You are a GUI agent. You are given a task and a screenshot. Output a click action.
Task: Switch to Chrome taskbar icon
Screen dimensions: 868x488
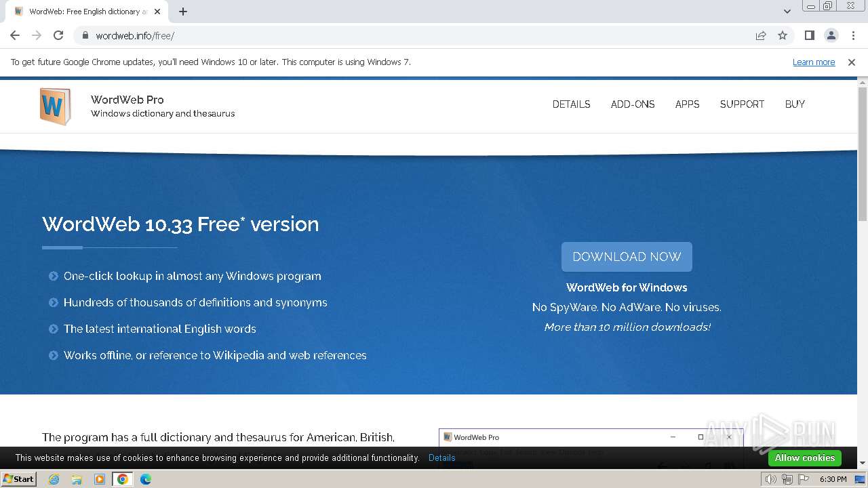click(123, 479)
